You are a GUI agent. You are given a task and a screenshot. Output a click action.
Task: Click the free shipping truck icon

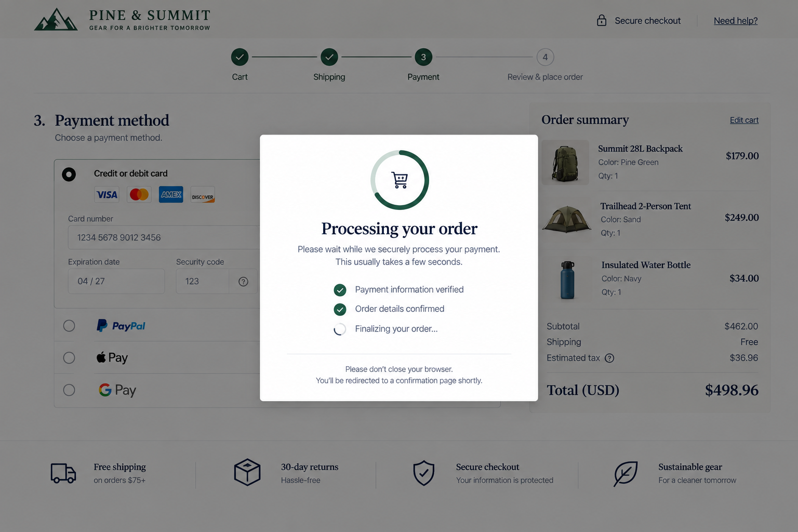63,473
